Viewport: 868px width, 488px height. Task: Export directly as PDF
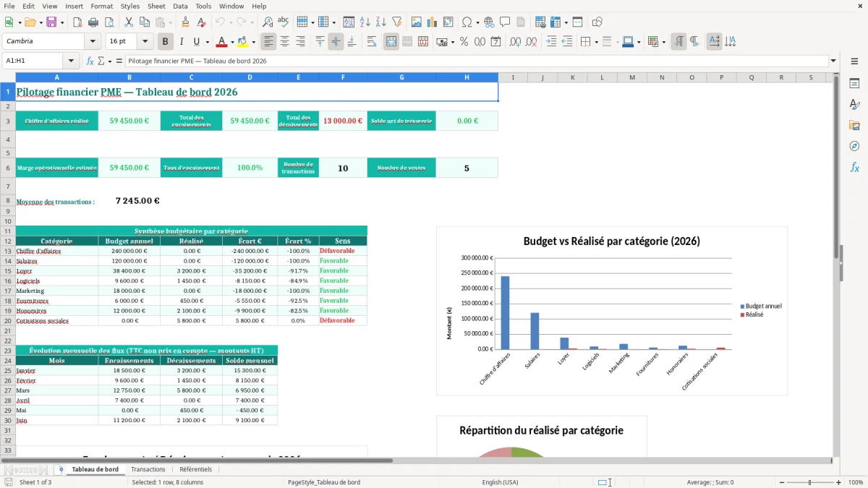[x=77, y=22]
